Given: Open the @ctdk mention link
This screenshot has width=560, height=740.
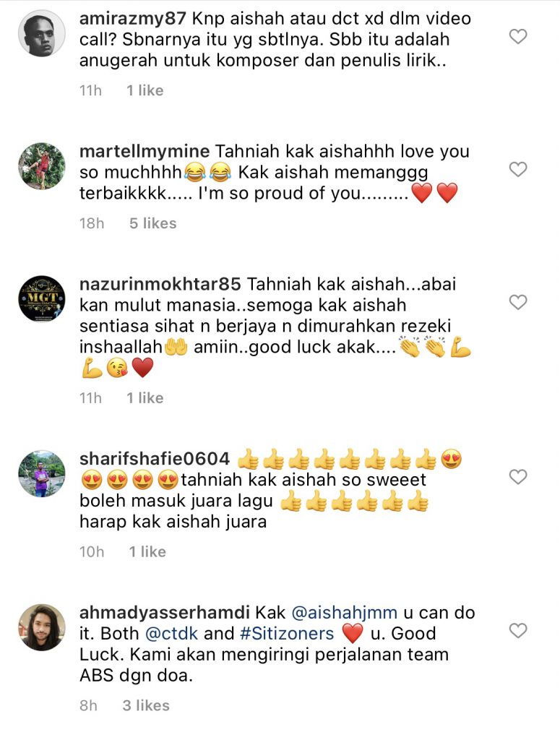Looking at the screenshot, I should pyautogui.click(x=171, y=633).
